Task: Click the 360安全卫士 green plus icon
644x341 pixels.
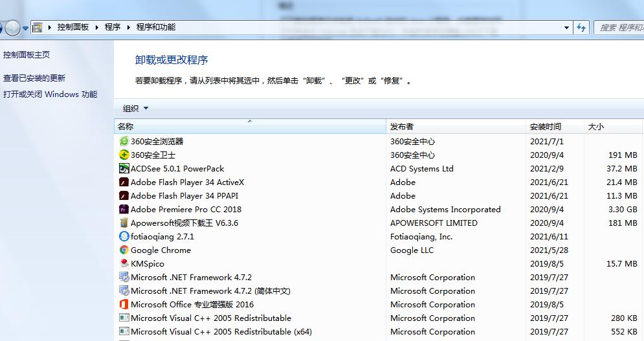Action: pos(124,155)
